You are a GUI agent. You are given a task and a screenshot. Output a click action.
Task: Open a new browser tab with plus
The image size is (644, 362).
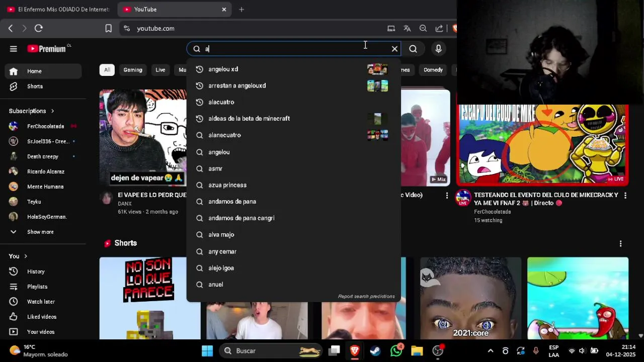click(242, 10)
